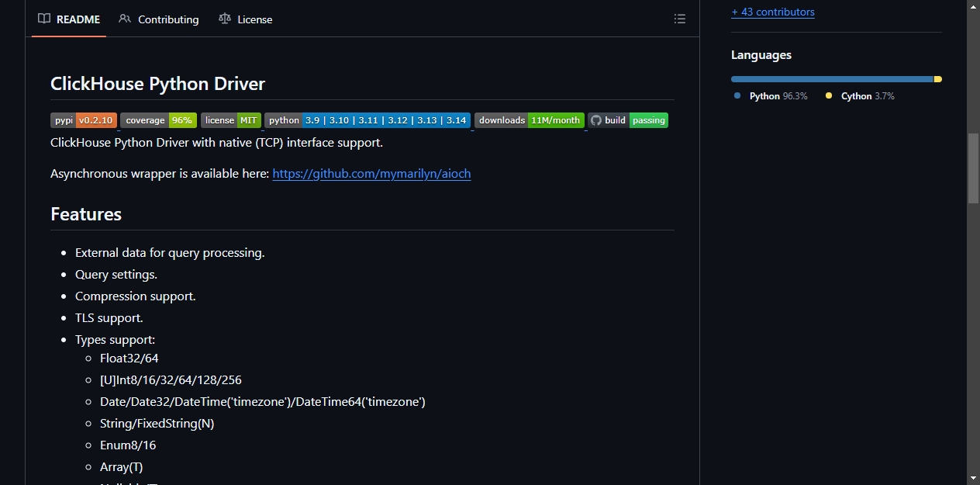Image resolution: width=980 pixels, height=485 pixels.
Task: Open the README tab
Action: click(69, 19)
